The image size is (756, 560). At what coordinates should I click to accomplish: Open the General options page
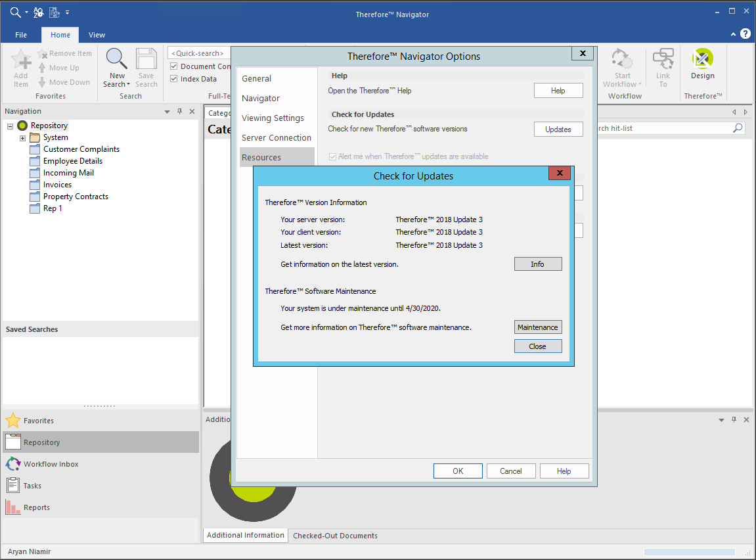(x=277, y=79)
